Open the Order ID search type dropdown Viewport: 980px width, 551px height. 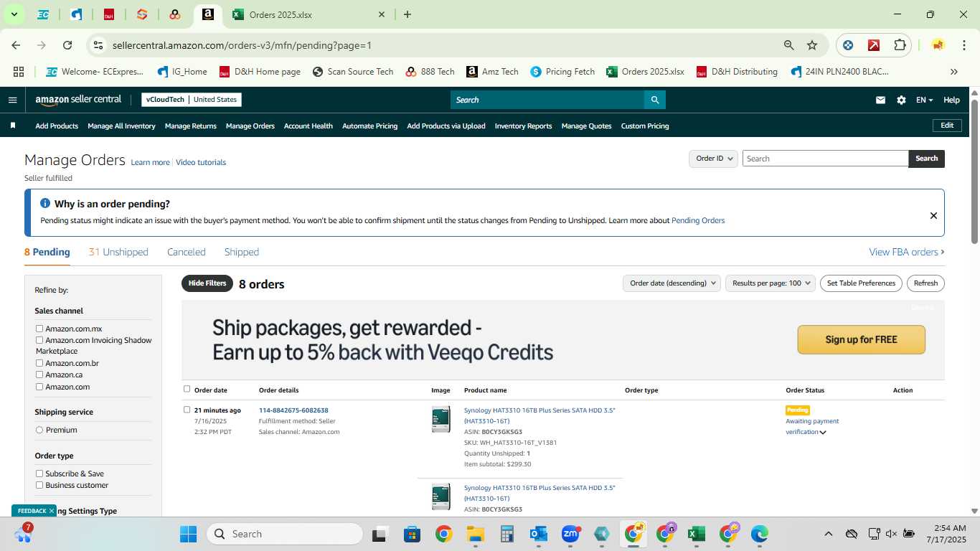pyautogui.click(x=713, y=159)
